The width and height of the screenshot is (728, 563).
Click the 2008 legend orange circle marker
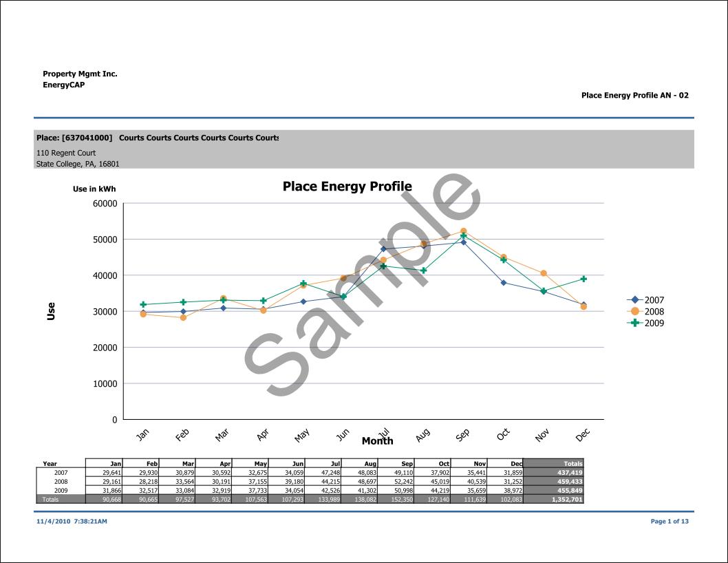coord(634,312)
